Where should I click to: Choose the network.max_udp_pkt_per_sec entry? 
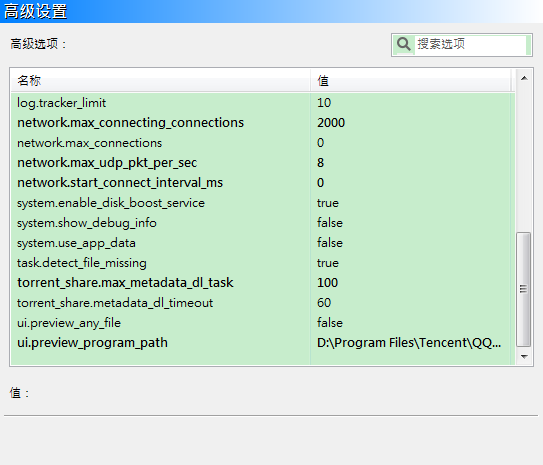pos(260,163)
